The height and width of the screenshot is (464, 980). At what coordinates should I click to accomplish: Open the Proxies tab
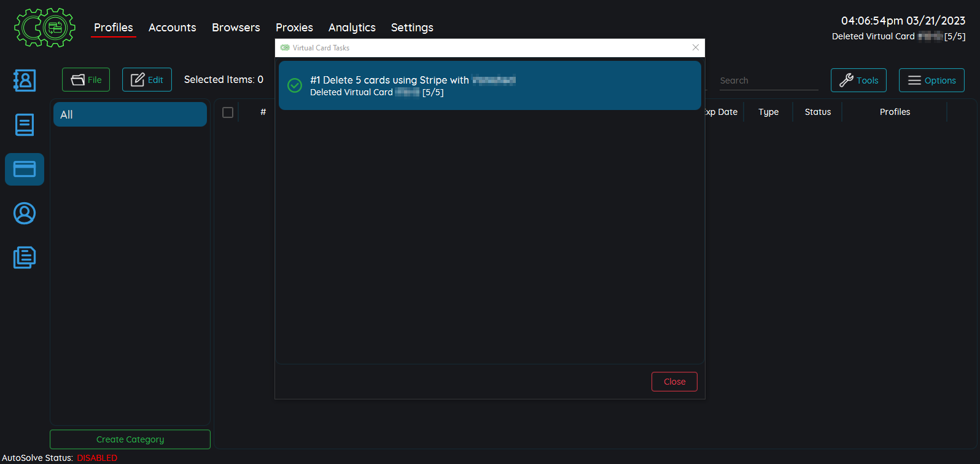(x=294, y=28)
